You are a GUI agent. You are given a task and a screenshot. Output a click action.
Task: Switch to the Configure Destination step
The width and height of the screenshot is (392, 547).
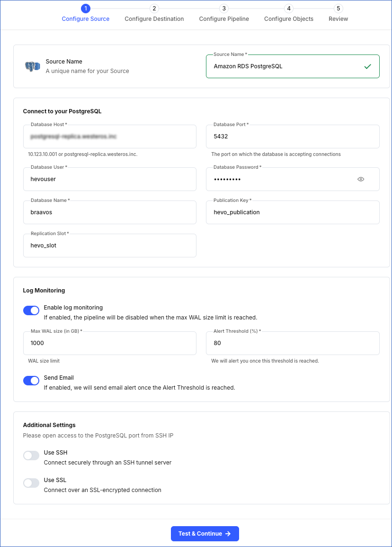pos(154,19)
